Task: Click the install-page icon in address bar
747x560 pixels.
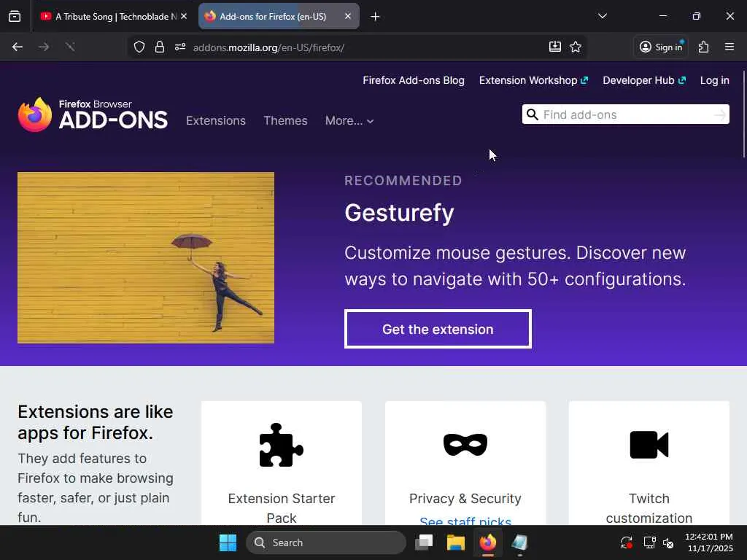Action: (555, 47)
